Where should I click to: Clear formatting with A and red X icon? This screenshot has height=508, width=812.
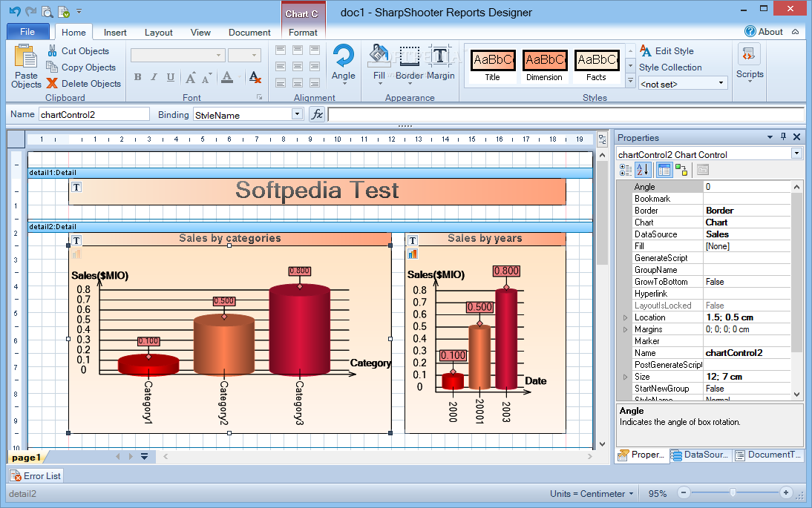pyautogui.click(x=255, y=77)
